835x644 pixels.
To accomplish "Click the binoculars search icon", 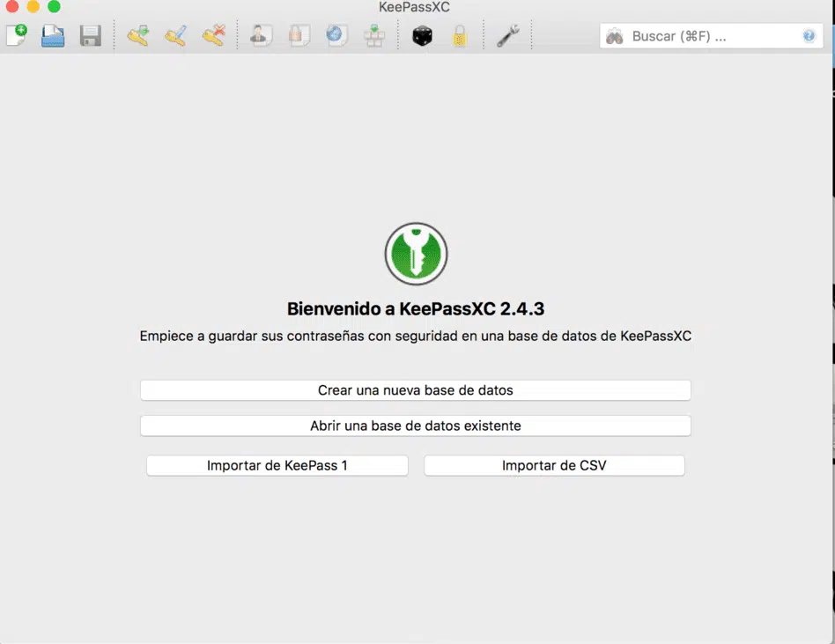I will 615,36.
